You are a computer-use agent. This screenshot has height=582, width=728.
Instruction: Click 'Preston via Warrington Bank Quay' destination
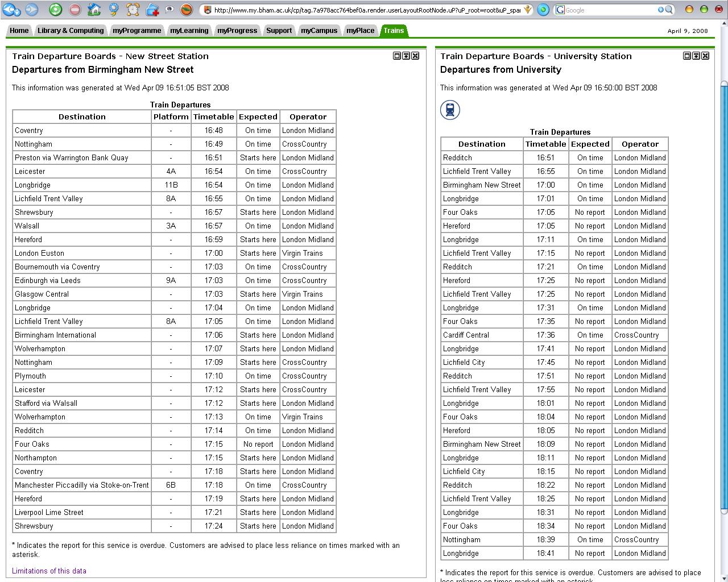click(x=72, y=157)
